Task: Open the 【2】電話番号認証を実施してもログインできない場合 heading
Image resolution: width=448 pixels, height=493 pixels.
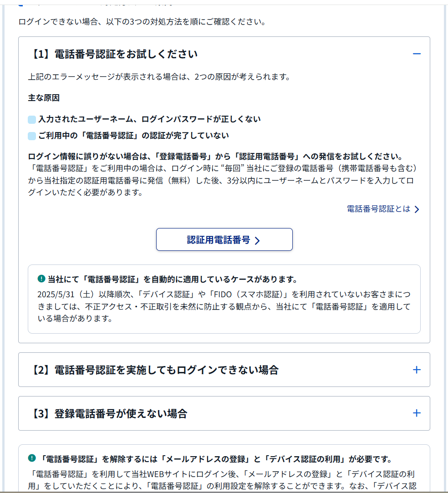Action: coord(154,370)
